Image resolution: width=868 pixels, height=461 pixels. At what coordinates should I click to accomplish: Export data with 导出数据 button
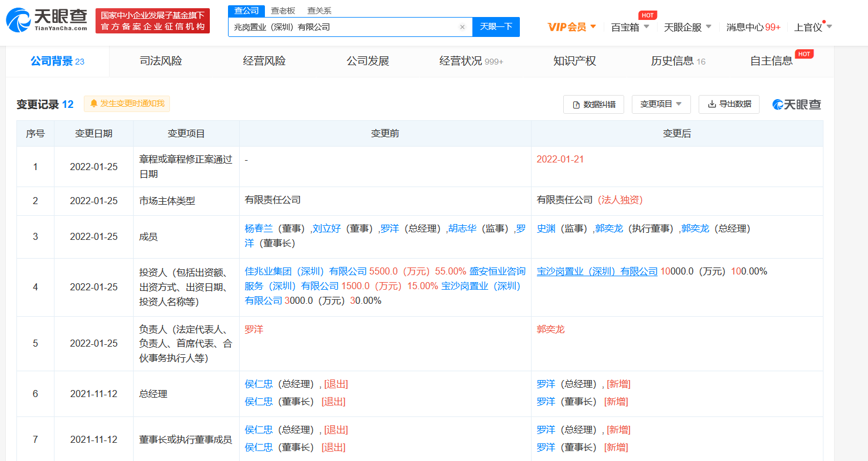coord(729,104)
